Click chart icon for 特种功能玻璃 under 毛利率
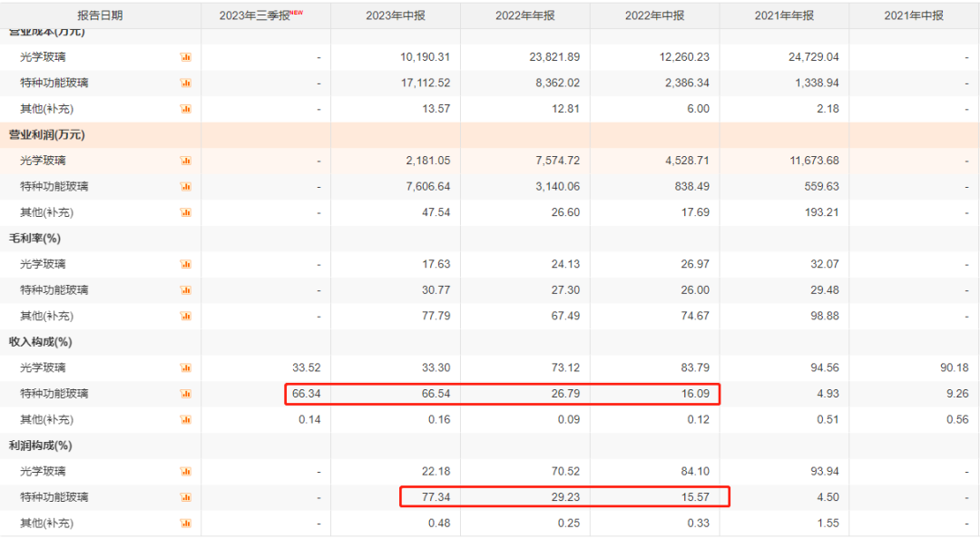Image resolution: width=980 pixels, height=539 pixels. (186, 290)
